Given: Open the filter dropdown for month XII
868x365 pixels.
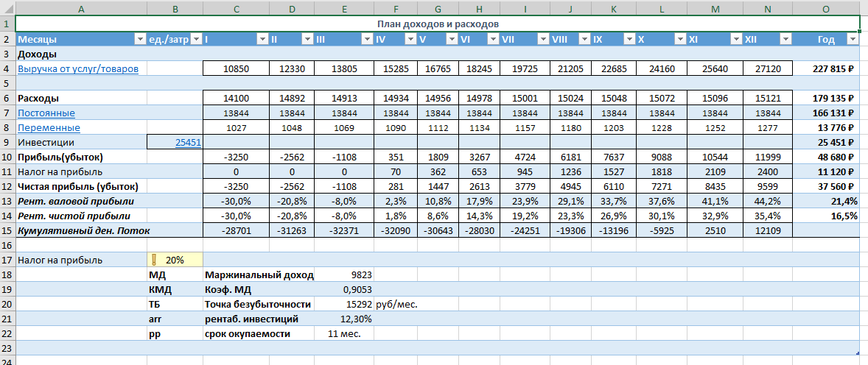Looking at the screenshot, I should 785,39.
